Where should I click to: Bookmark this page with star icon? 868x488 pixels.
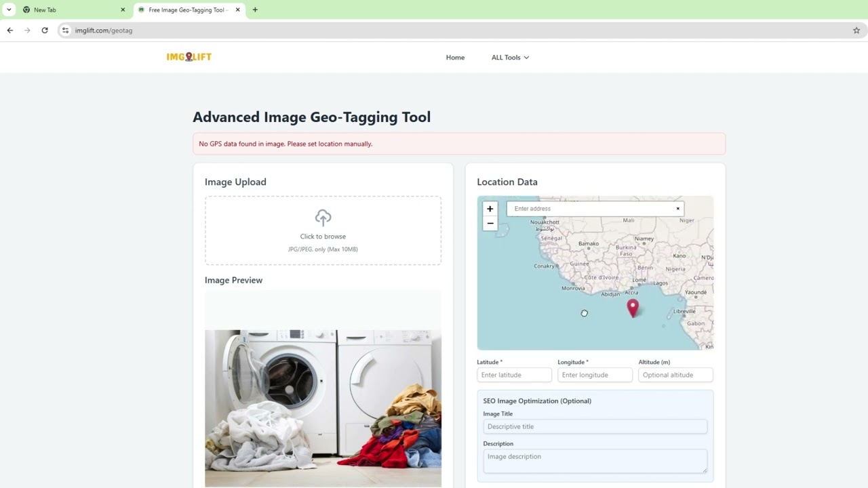(856, 30)
